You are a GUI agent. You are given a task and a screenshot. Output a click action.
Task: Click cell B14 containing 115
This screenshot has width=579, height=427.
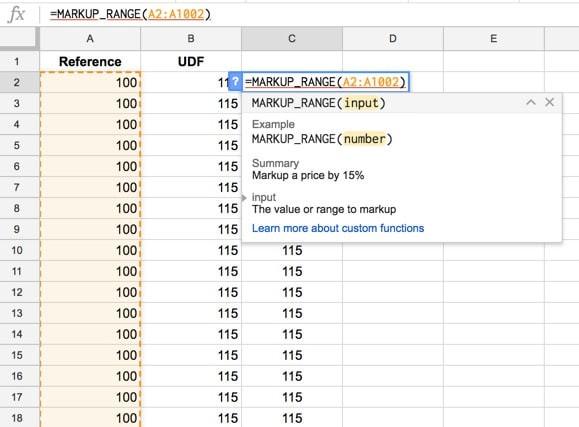pos(191,334)
